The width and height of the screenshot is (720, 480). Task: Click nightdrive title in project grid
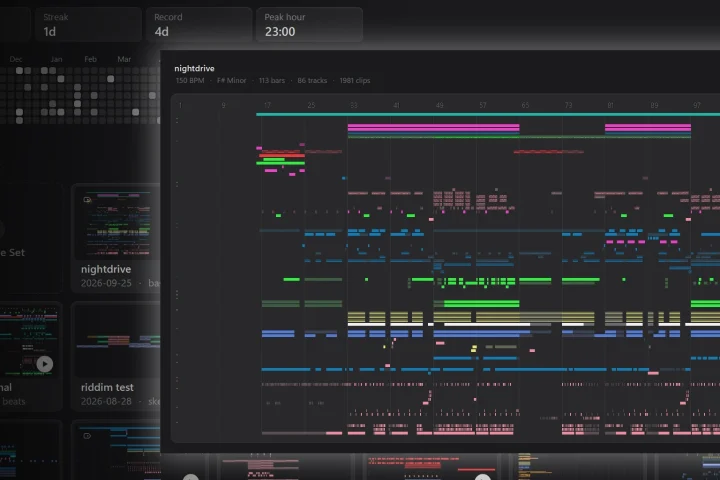106,269
